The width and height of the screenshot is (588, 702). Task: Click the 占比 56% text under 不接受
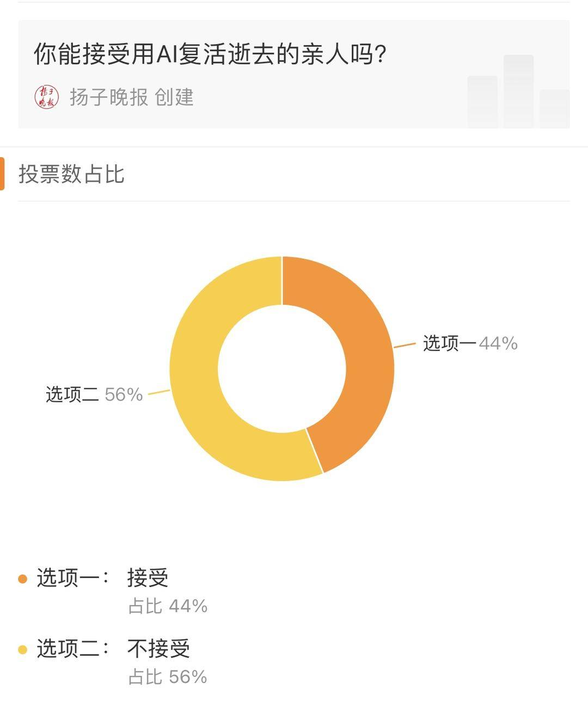click(x=168, y=676)
